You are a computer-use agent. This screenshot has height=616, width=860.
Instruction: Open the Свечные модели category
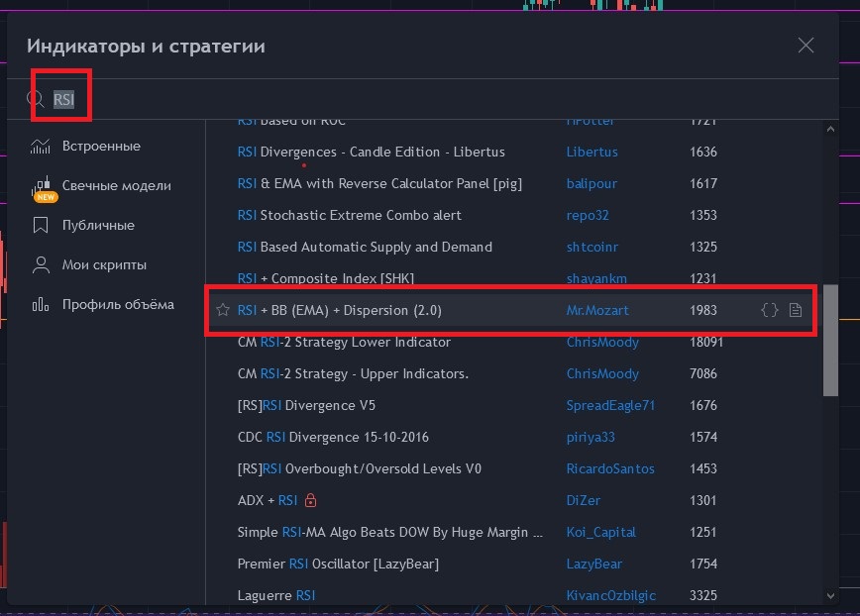tap(116, 186)
